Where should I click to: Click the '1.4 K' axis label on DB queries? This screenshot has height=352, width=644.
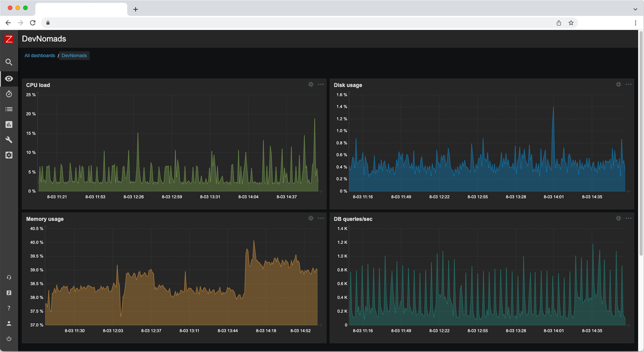342,229
